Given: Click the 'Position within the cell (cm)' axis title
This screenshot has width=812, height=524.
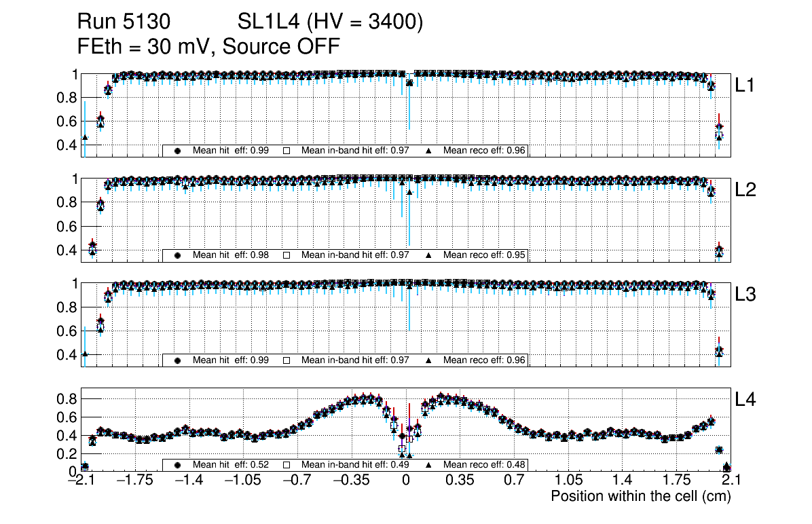Looking at the screenshot, I should [640, 496].
